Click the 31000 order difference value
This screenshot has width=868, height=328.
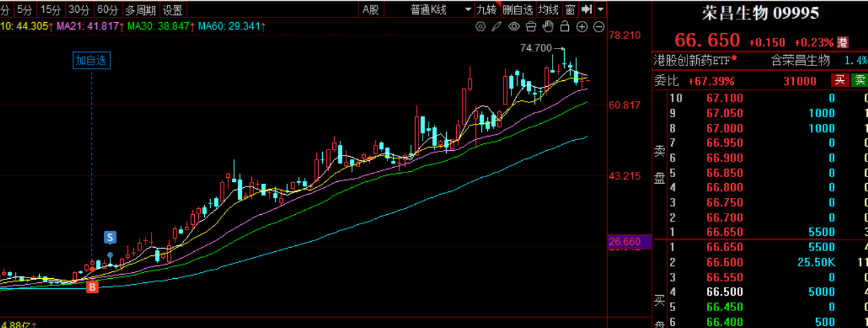click(800, 81)
